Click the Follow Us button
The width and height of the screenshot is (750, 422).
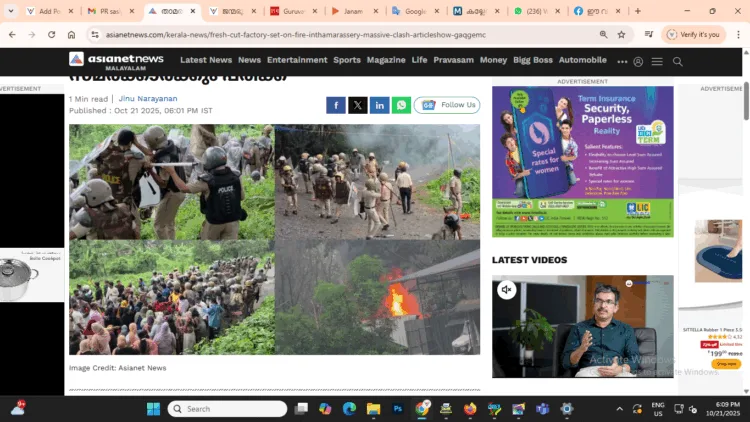pyautogui.click(x=447, y=105)
